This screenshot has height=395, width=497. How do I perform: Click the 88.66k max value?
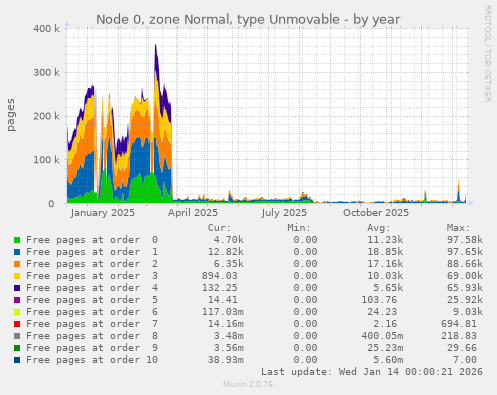[465, 264]
